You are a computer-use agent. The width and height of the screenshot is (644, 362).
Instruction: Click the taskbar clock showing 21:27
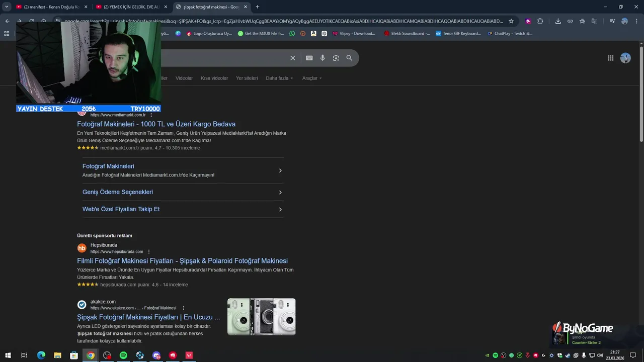pos(615,355)
